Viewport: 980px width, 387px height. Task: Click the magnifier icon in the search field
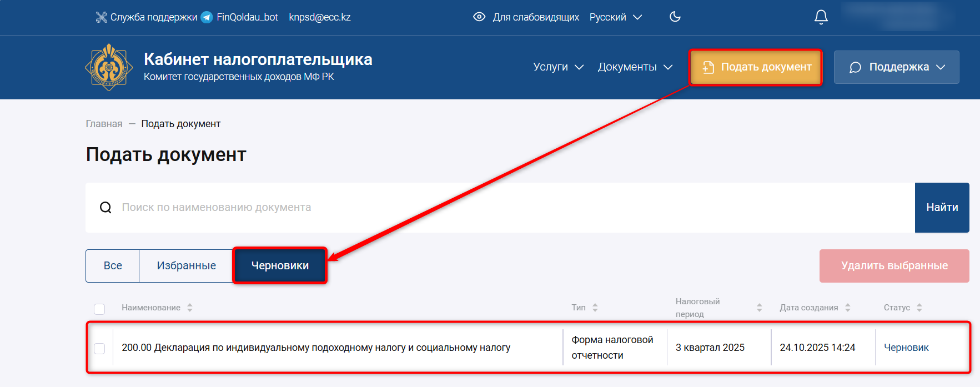click(105, 208)
